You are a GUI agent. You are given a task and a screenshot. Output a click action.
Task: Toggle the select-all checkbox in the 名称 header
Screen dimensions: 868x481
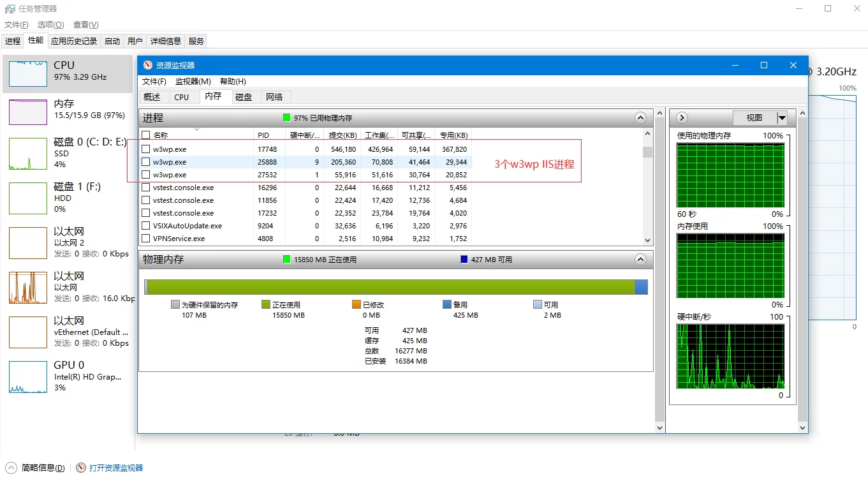tap(146, 135)
